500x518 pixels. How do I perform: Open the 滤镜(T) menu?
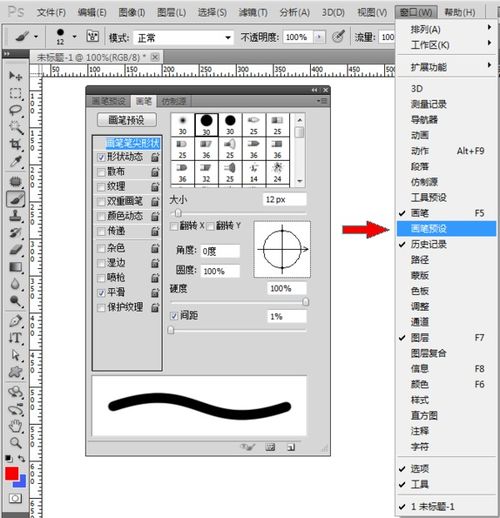pyautogui.click(x=253, y=13)
